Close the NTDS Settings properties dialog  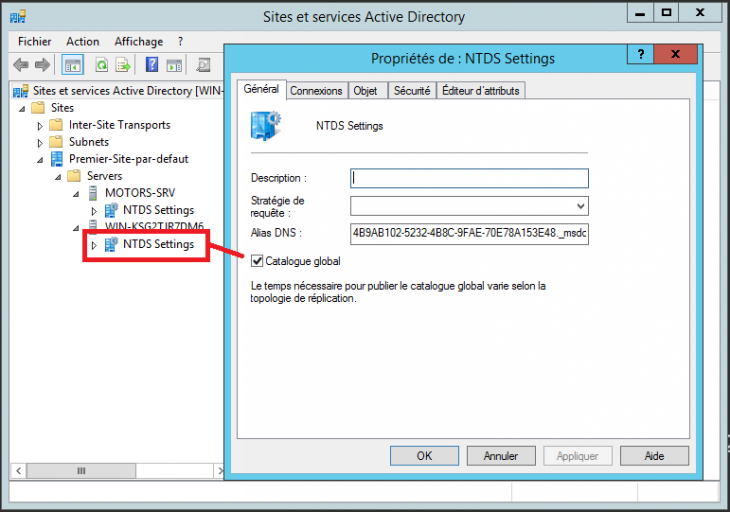point(676,54)
